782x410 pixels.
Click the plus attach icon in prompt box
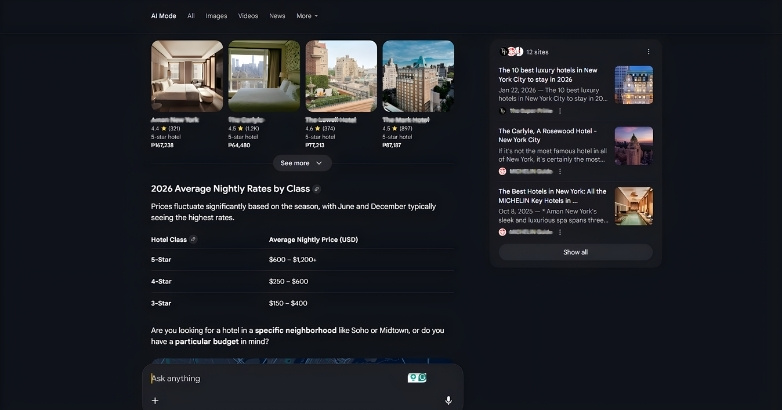click(x=155, y=401)
